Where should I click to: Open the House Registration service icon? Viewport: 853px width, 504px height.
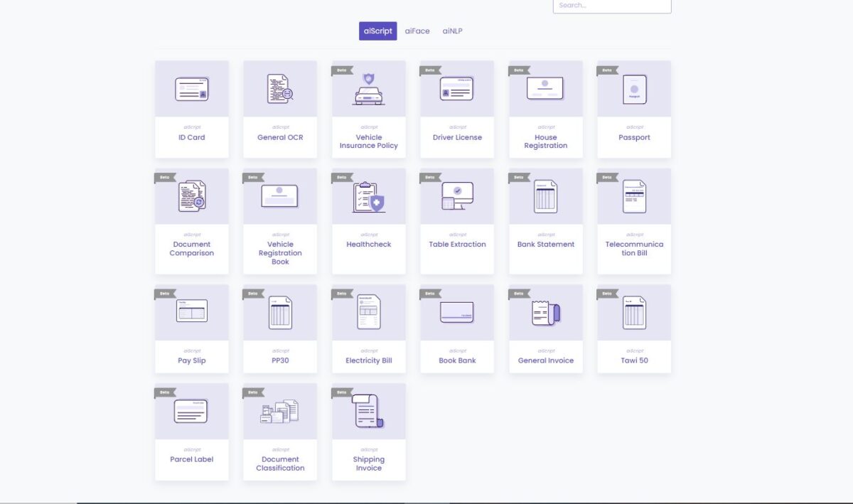click(545, 87)
